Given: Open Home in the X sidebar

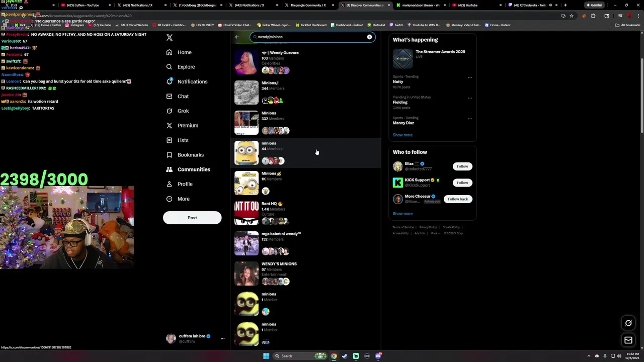Looking at the screenshot, I should click(x=179, y=52).
